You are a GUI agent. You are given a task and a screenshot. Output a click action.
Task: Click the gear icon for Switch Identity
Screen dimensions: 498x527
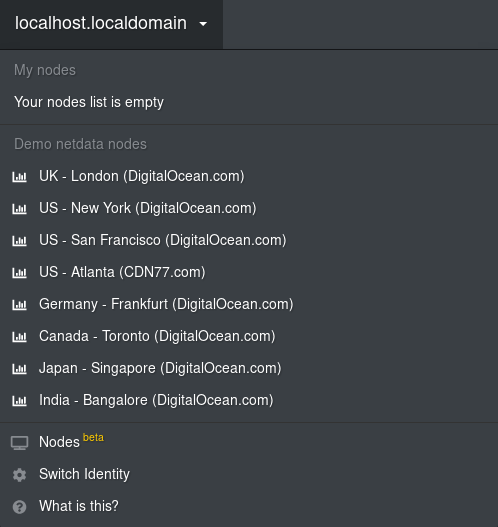[x=19, y=475]
